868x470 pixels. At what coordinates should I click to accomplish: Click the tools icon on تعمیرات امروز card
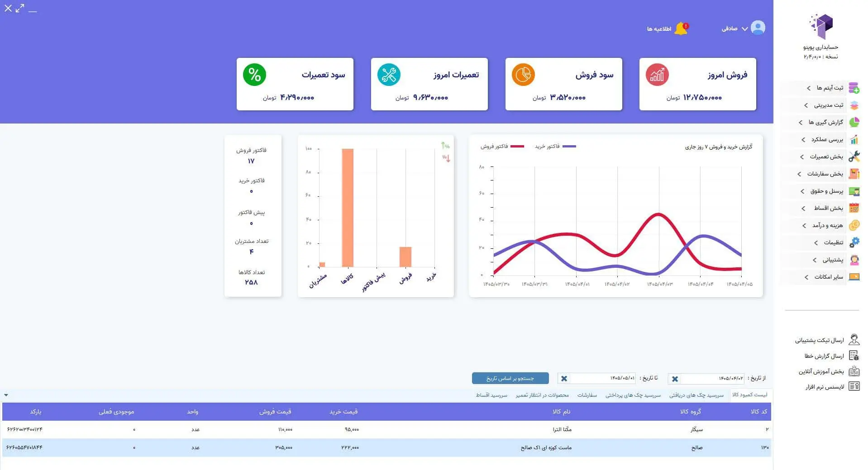pyautogui.click(x=389, y=75)
